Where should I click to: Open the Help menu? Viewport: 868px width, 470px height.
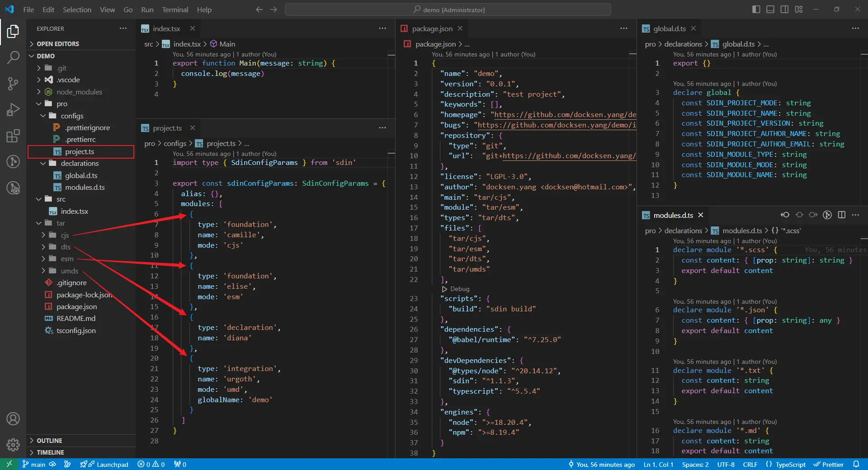click(x=204, y=9)
